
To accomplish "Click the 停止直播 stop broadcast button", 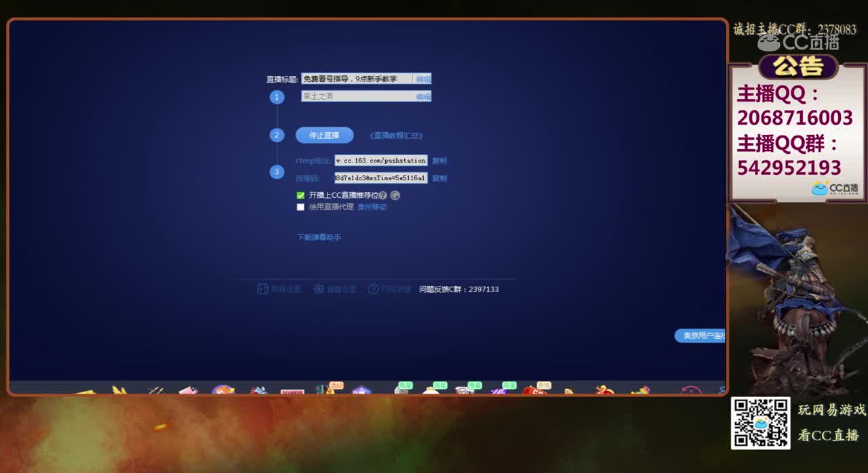I will [x=324, y=135].
